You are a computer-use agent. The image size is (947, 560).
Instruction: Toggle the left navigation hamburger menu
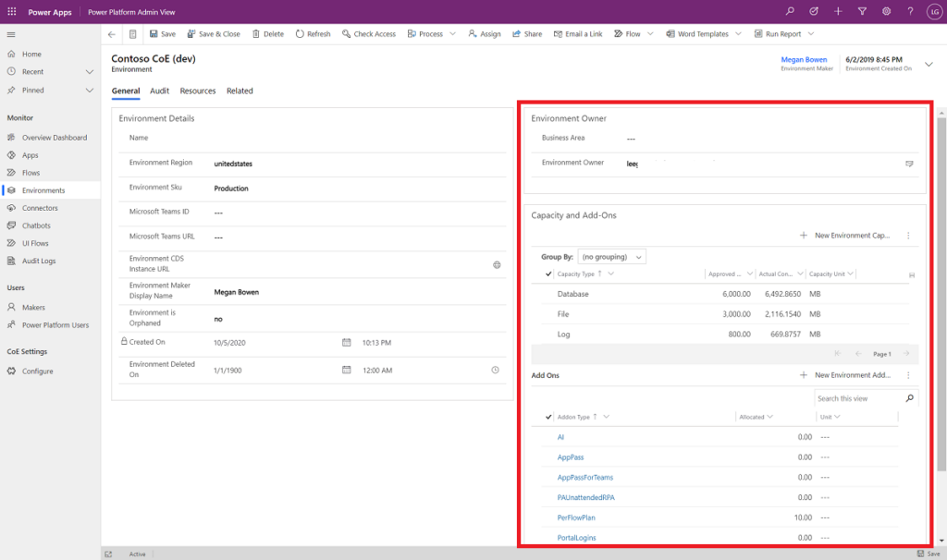(x=12, y=34)
